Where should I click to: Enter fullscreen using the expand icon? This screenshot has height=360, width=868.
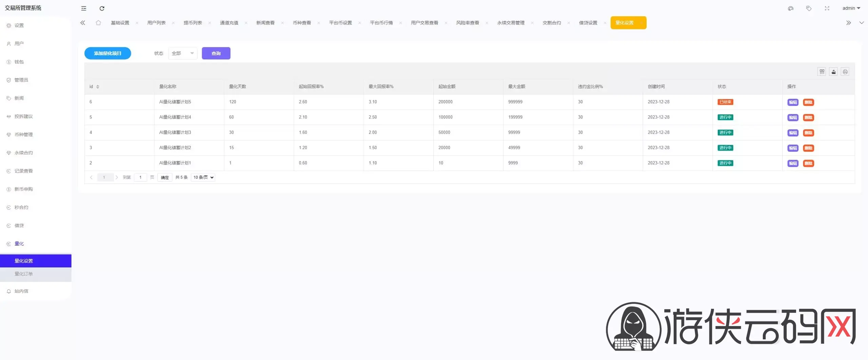(x=827, y=8)
